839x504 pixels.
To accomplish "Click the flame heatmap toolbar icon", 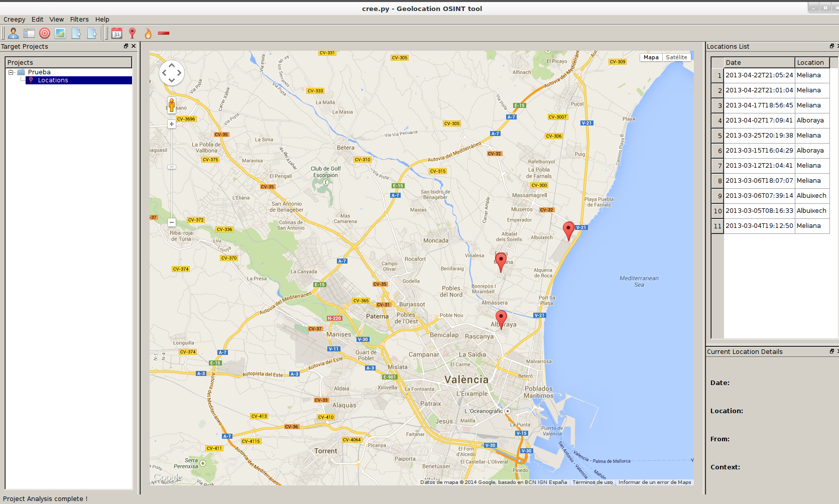I will click(x=148, y=33).
